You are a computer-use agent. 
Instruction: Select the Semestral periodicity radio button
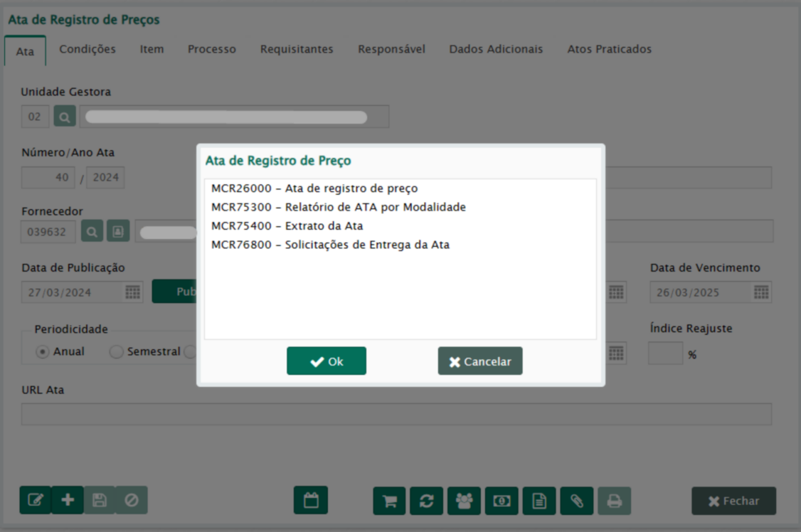coord(117,352)
